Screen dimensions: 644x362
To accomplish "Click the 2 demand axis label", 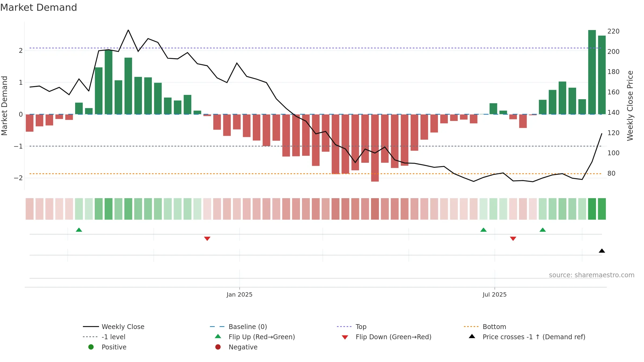I will click(21, 50).
